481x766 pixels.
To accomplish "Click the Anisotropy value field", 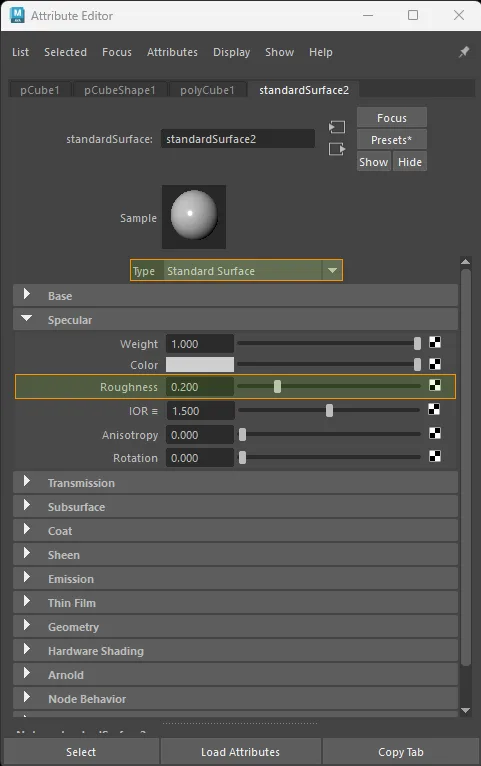I will 200,434.
